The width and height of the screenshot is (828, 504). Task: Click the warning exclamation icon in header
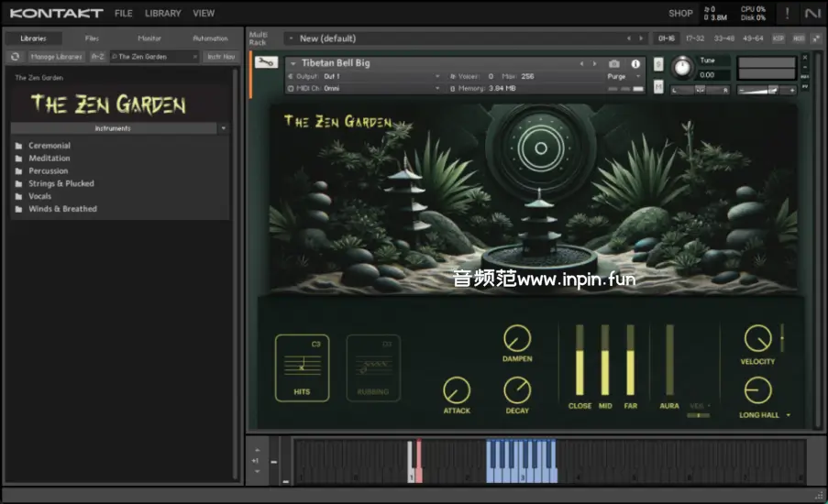pyautogui.click(x=786, y=13)
